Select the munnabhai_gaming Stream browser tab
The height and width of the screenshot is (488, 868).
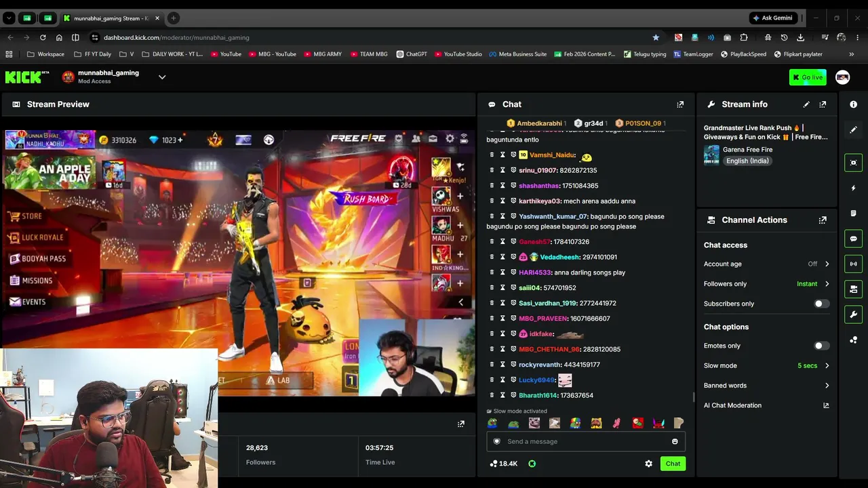click(x=110, y=18)
